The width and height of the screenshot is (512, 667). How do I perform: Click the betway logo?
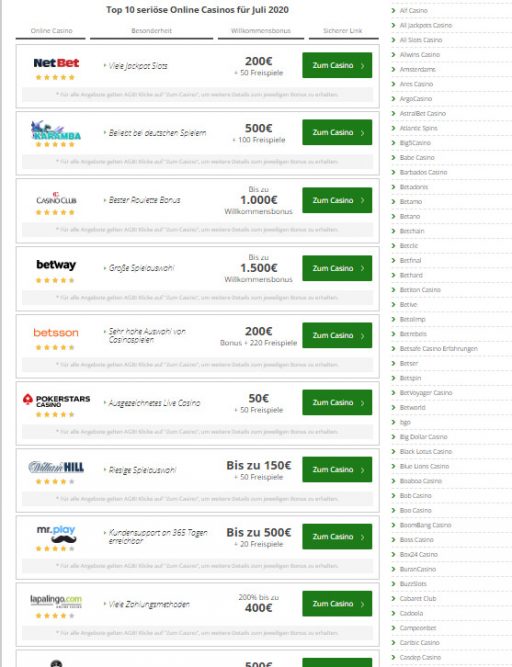56,265
